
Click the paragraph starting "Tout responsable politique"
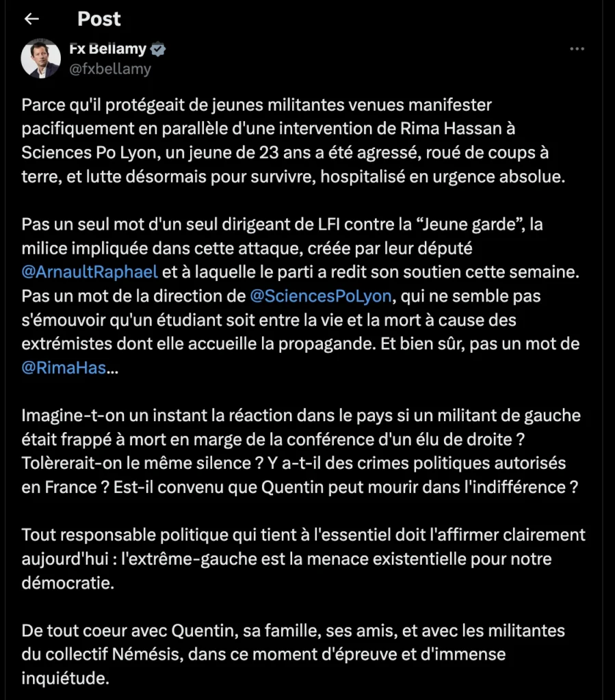(301, 558)
